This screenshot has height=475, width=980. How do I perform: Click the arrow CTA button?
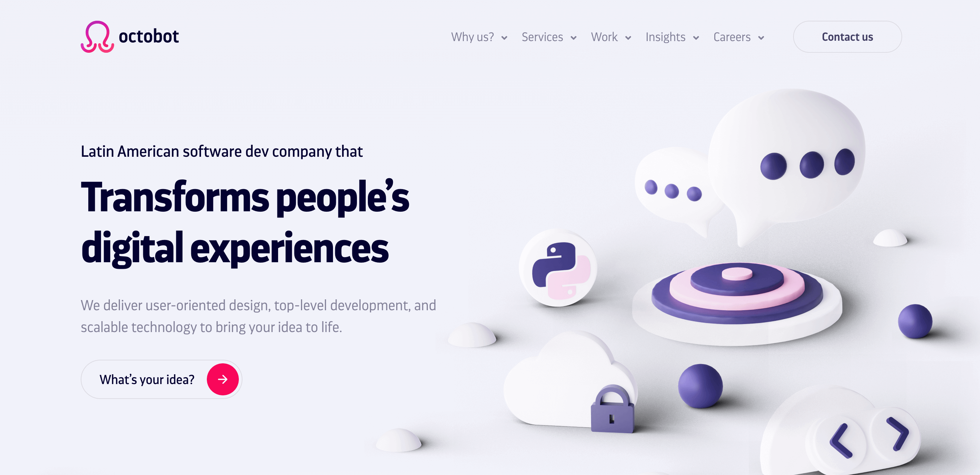click(x=222, y=379)
